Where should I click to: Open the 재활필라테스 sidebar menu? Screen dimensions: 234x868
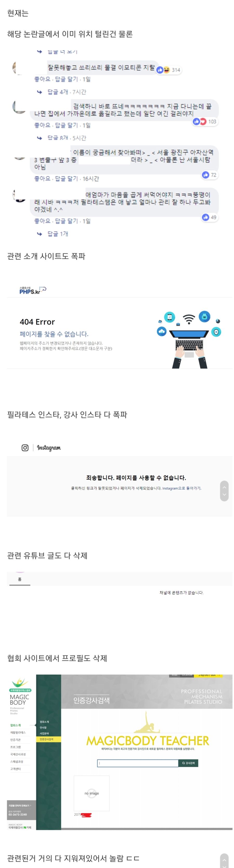(18, 733)
